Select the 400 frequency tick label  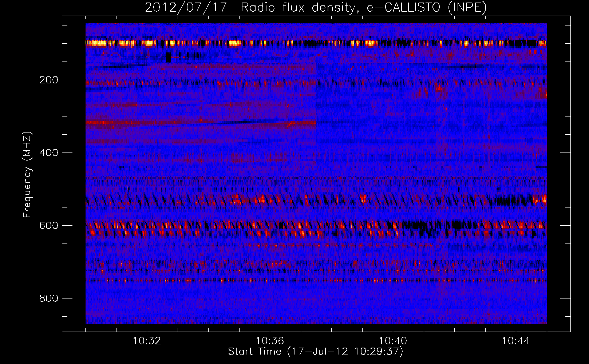click(x=49, y=153)
